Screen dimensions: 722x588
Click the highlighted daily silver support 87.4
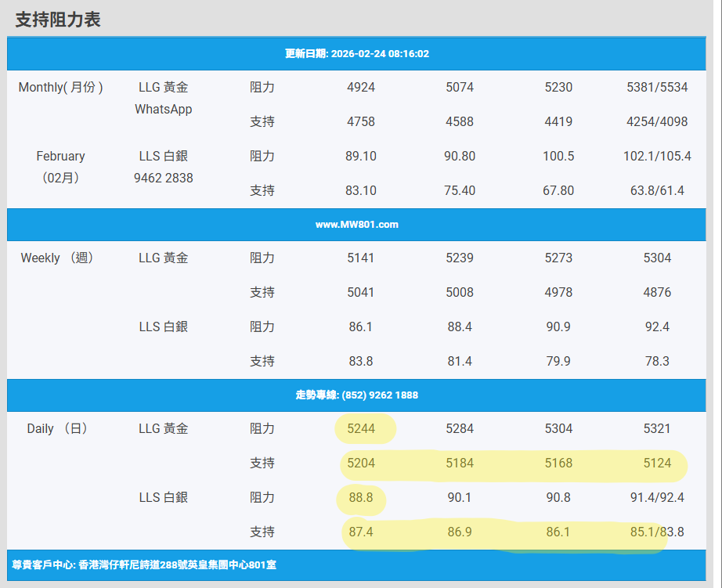point(361,532)
